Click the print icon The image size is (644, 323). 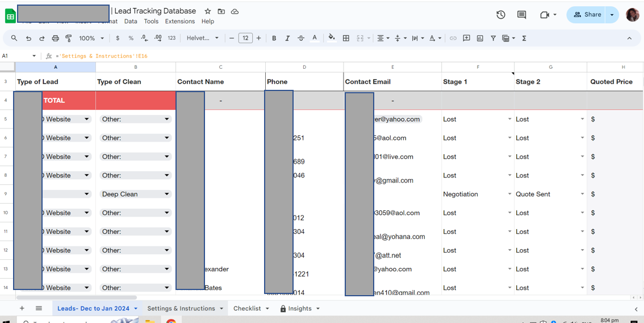[55, 38]
